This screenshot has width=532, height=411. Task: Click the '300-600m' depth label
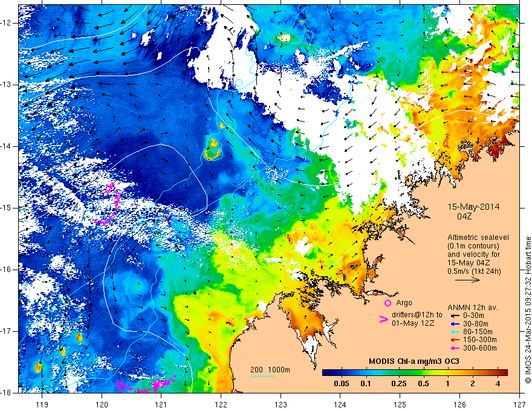coord(480,348)
